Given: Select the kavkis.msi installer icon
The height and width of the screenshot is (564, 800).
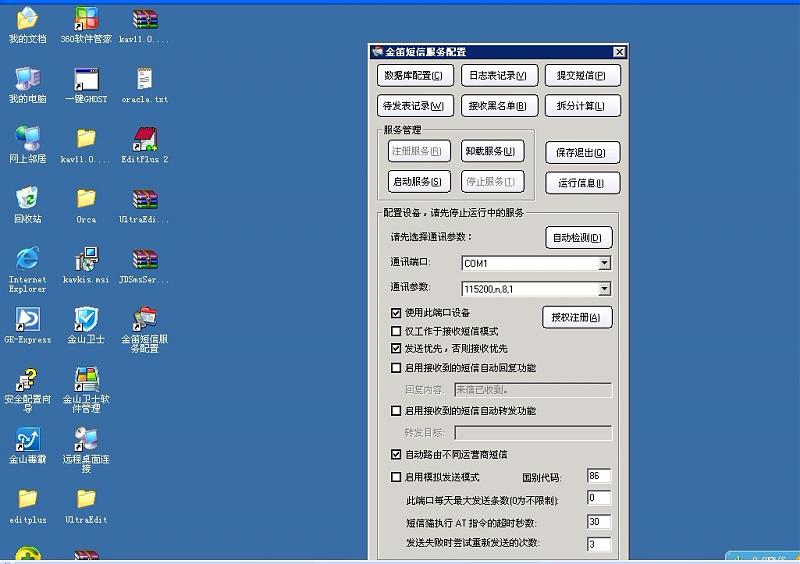Looking at the screenshot, I should (x=86, y=265).
